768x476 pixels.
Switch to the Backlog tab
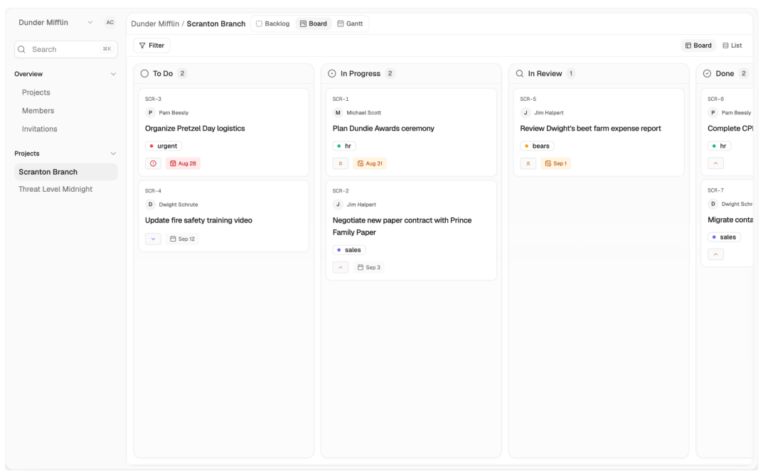273,24
